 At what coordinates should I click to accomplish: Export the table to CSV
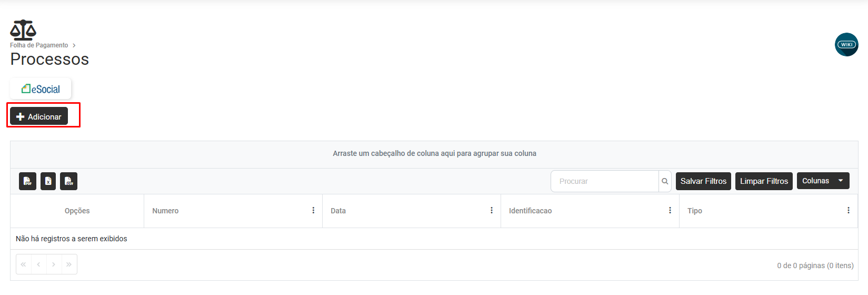(69, 181)
